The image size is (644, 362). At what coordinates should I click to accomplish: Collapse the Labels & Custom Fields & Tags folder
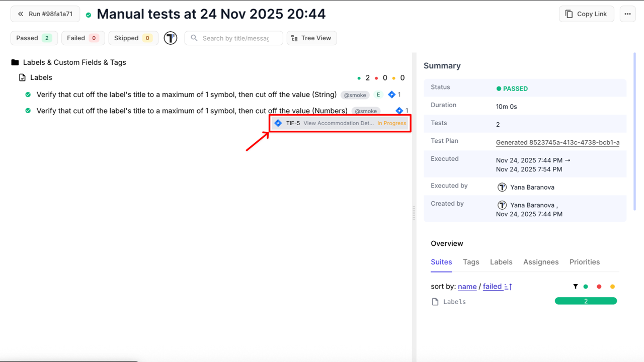(x=74, y=62)
